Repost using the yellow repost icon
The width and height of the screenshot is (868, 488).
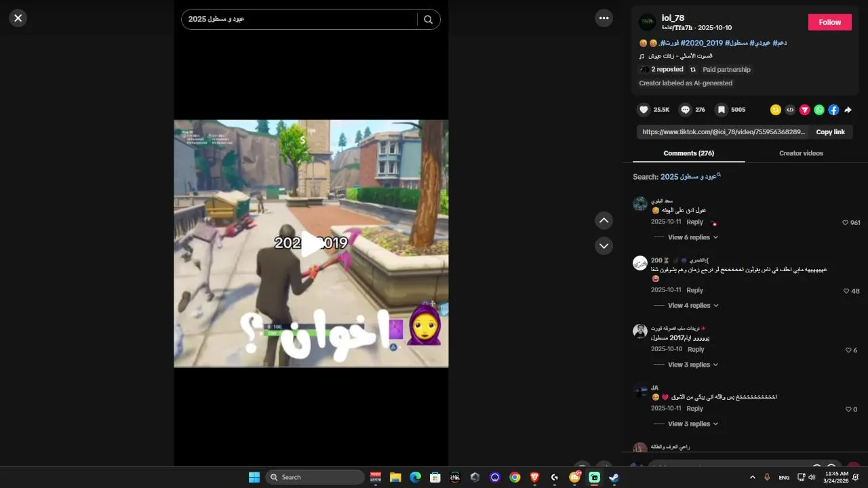coord(776,110)
